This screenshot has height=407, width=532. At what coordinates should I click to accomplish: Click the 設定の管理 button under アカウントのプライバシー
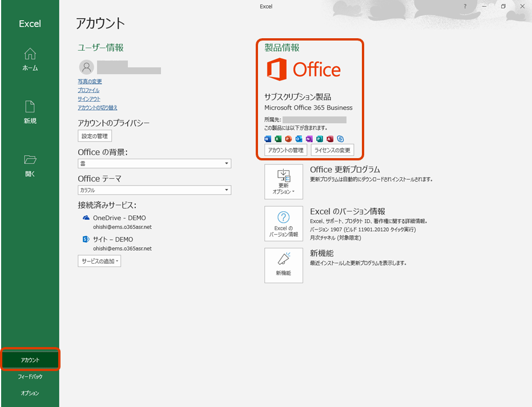point(94,135)
